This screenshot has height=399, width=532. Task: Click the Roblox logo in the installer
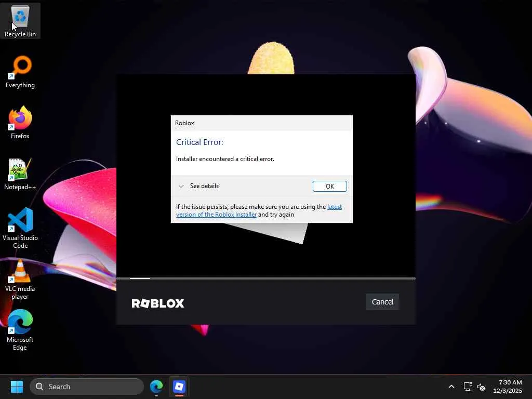click(x=158, y=303)
